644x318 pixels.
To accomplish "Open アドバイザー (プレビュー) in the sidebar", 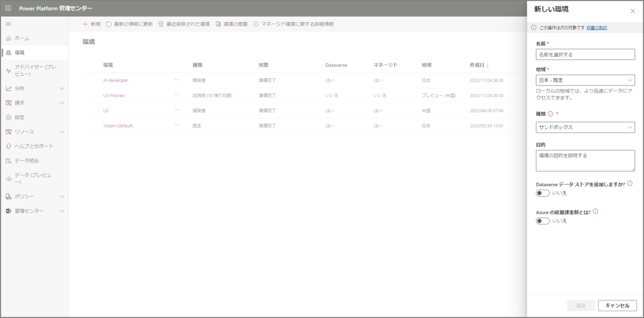I will (34, 70).
